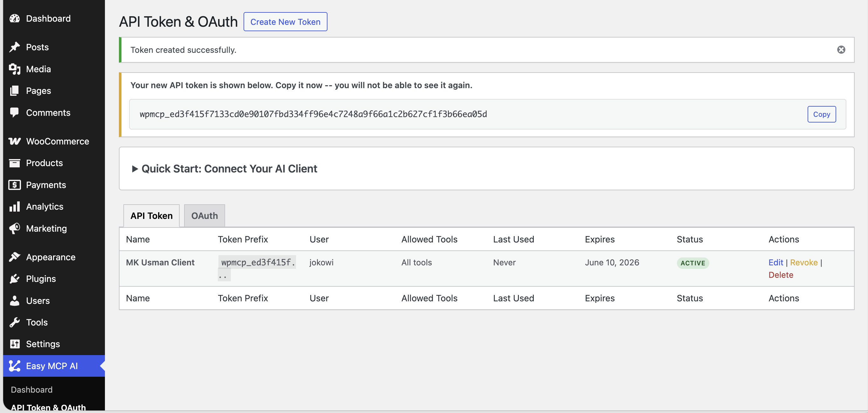Revoke the MK Usman Client token
Viewport: 868px width, 413px height.
point(804,262)
